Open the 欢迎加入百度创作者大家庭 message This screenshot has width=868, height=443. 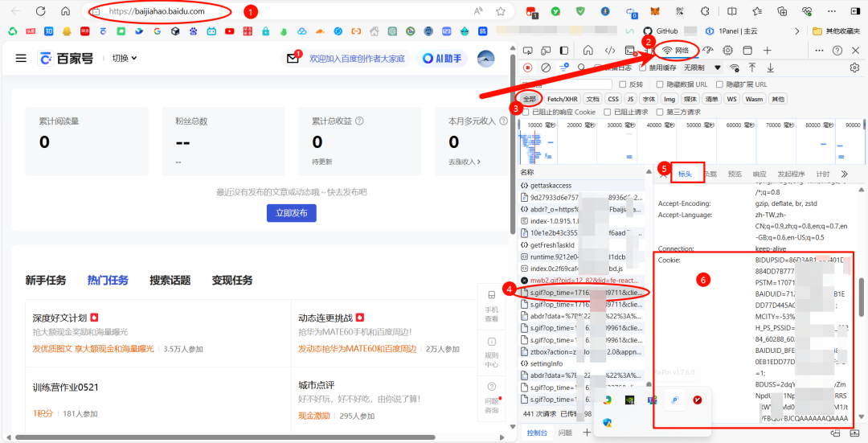tap(357, 58)
